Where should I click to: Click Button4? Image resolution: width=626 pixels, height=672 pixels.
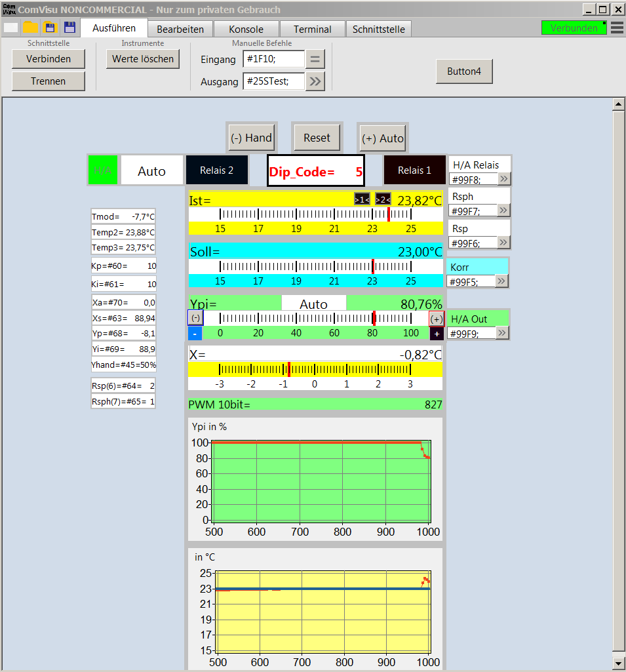tap(464, 71)
